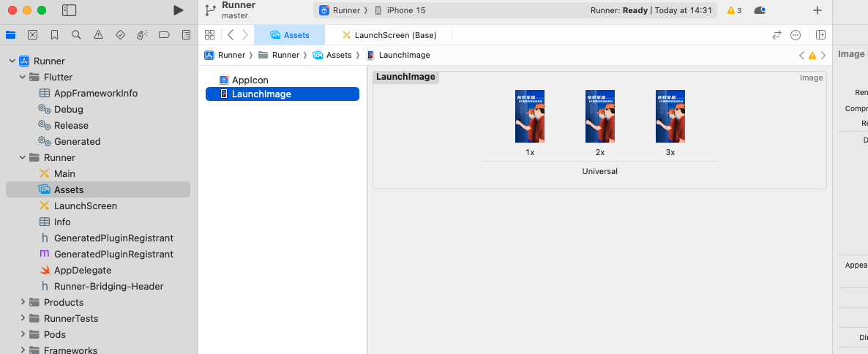
Task: Expand the Products folder
Action: [23, 302]
